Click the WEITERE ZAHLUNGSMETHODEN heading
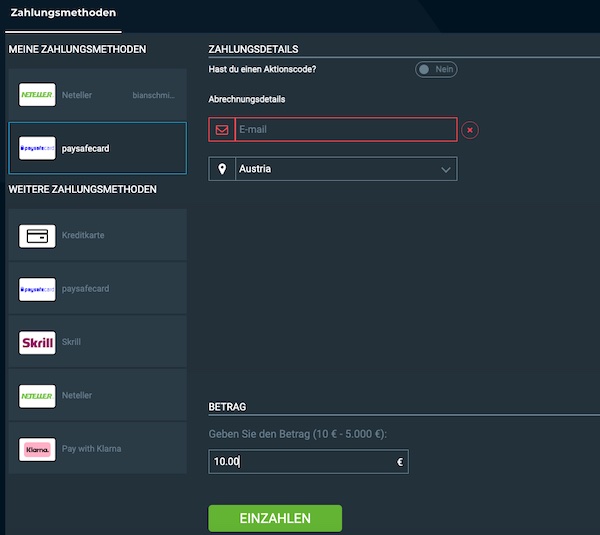Viewport: 600px width, 535px height. [83, 189]
